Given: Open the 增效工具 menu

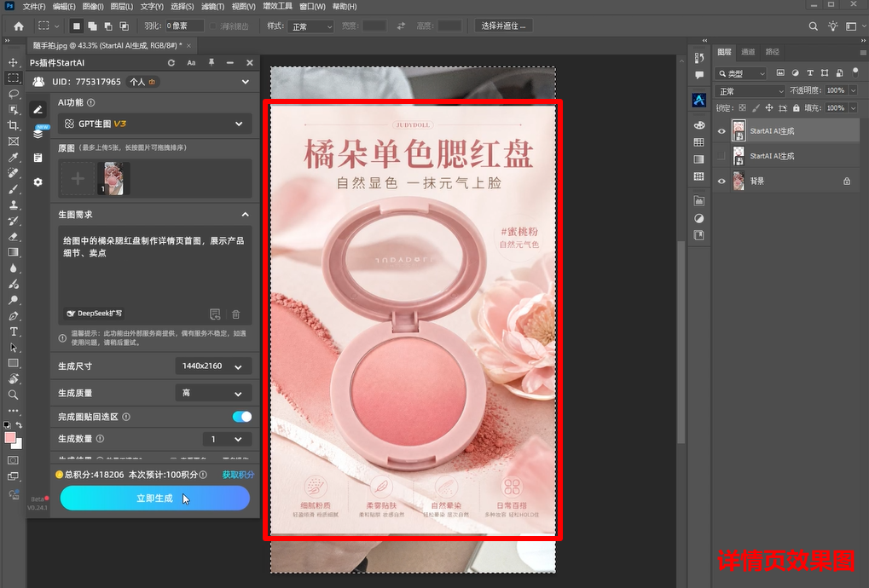Looking at the screenshot, I should 278,7.
